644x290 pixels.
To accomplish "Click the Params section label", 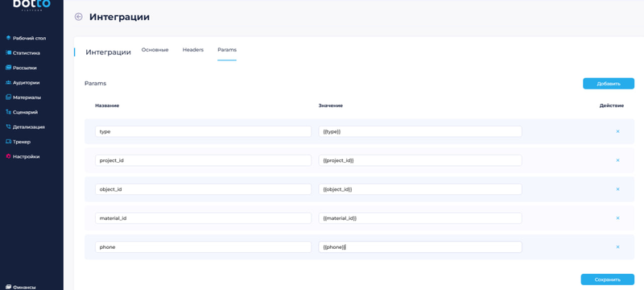I will coord(95,84).
